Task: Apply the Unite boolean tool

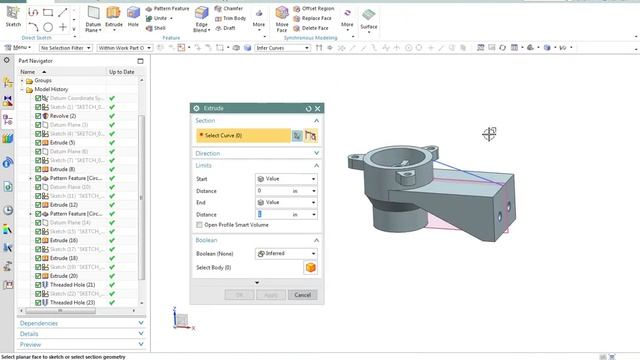Action: coord(157,18)
